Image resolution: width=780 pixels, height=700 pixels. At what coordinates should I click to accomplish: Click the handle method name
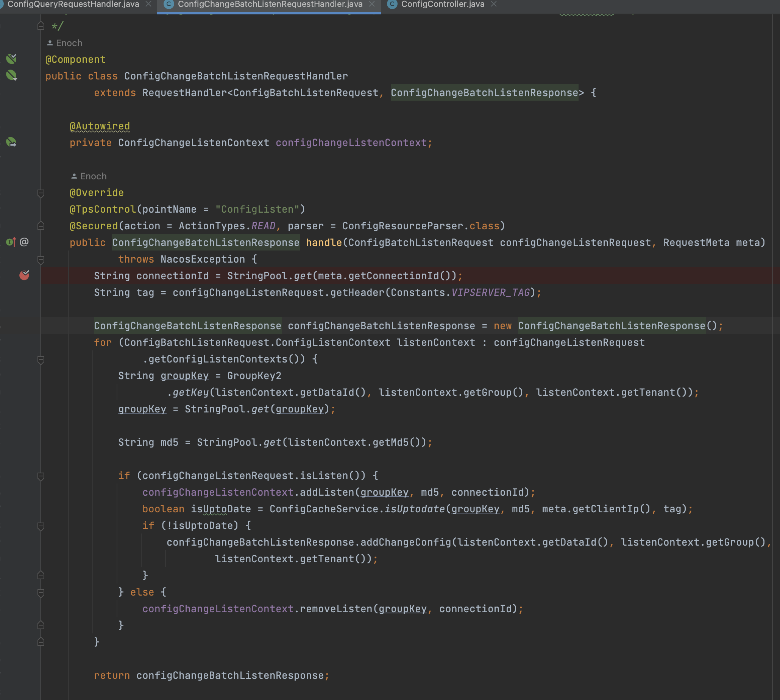coord(324,243)
